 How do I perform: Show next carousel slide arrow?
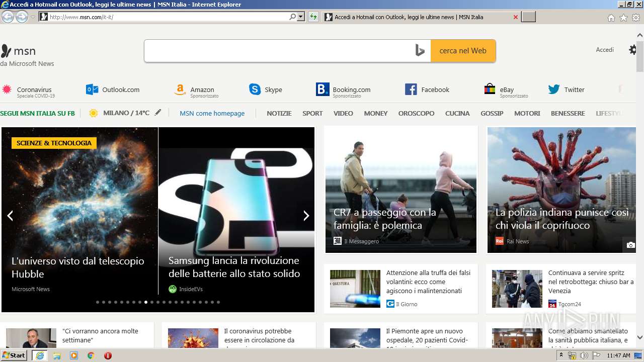(x=306, y=216)
